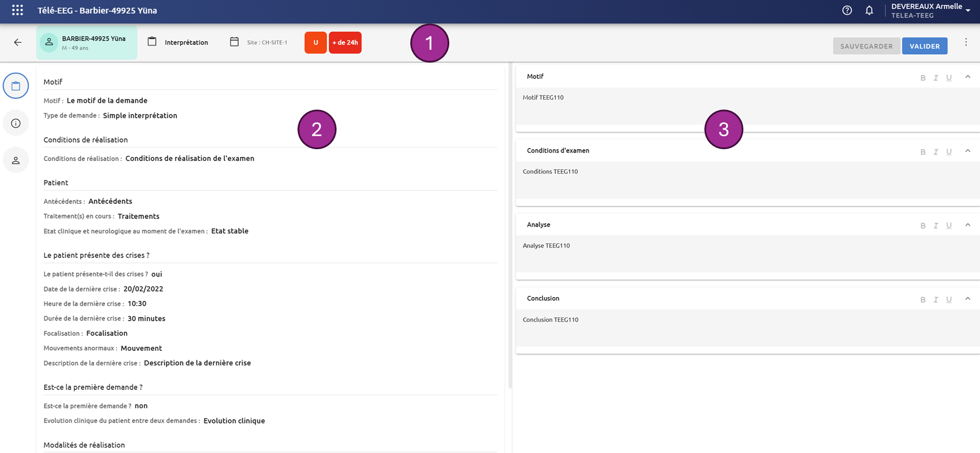
Task: Open the BARBIER-49925 Yüna patient card
Action: click(x=87, y=42)
